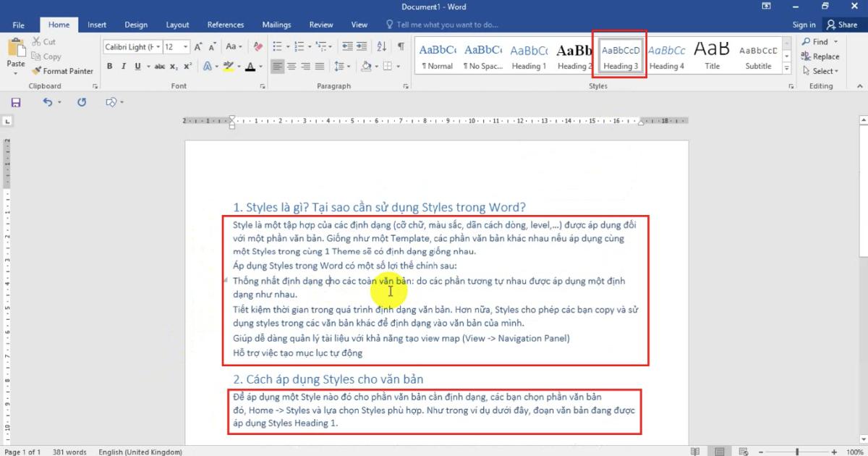Sort the selected text
868x456 pixels.
click(x=381, y=46)
